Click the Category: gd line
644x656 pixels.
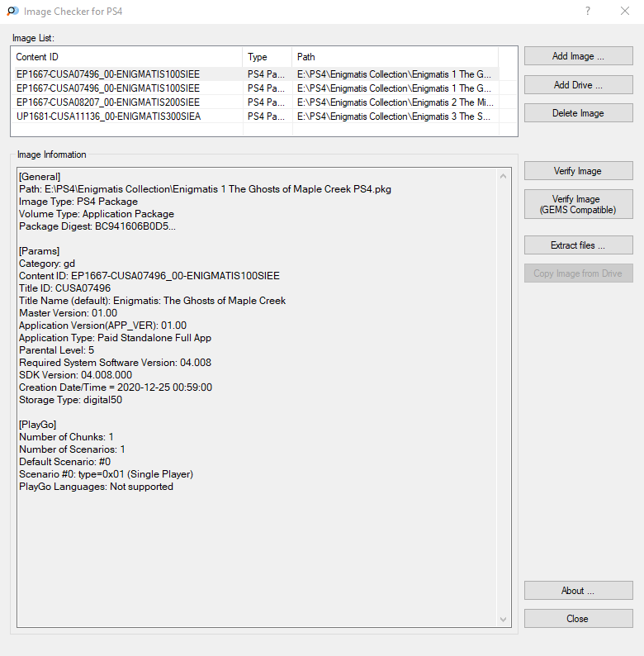tap(47, 264)
